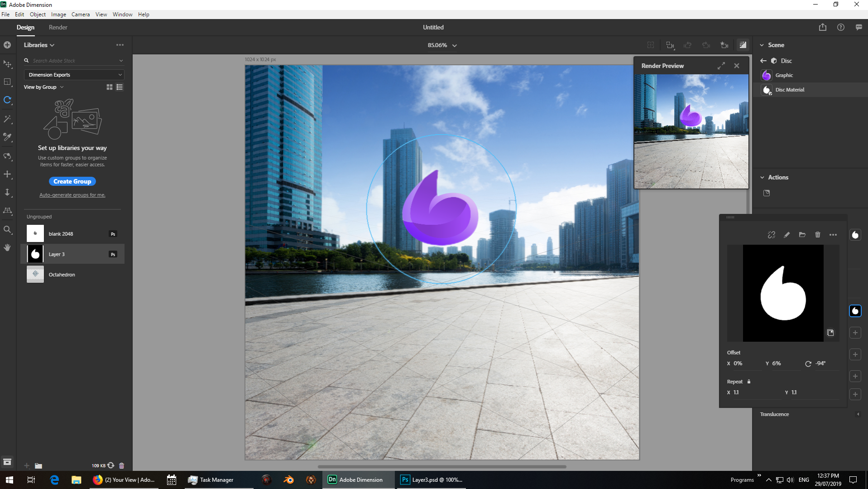Switch to the Render tab
This screenshot has width=868, height=489.
(58, 27)
